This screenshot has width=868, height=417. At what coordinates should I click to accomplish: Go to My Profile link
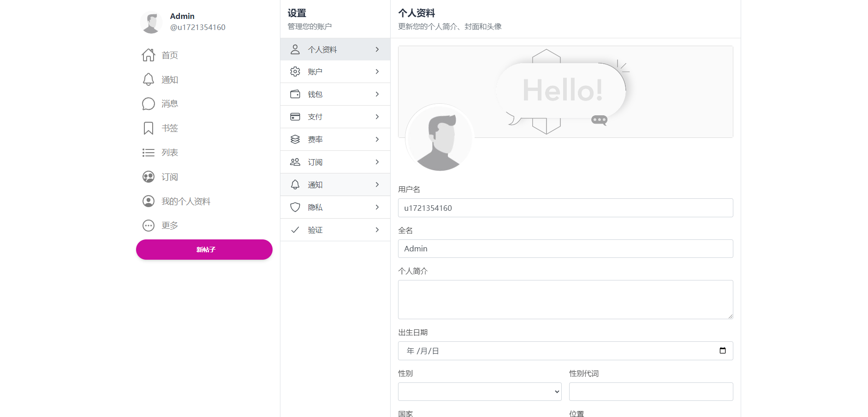click(x=185, y=201)
